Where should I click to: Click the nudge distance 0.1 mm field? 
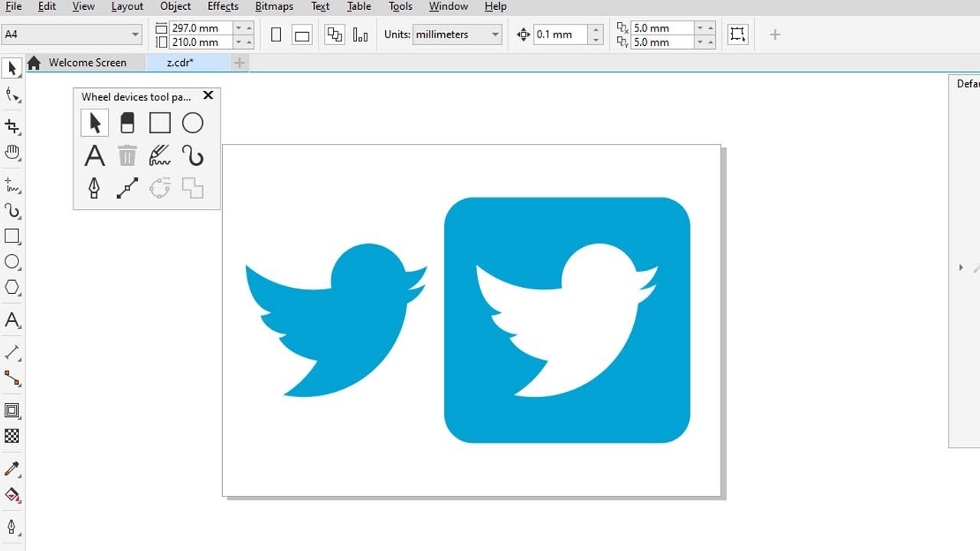[x=560, y=34]
